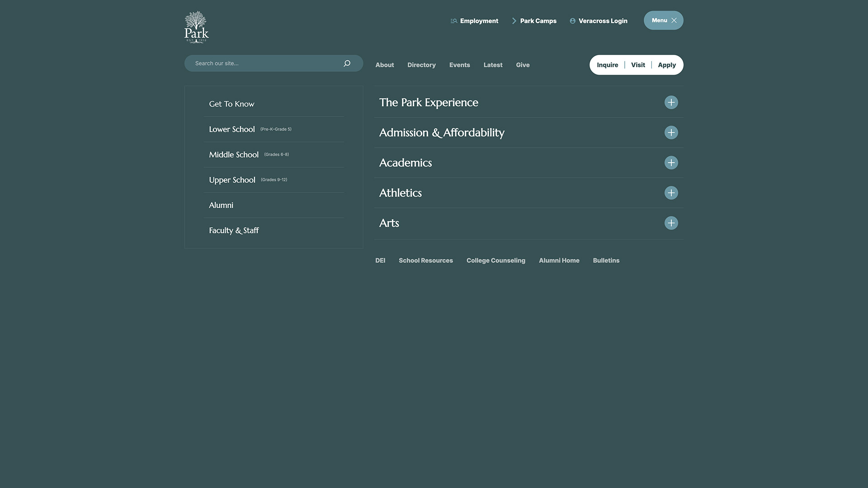Screen dimensions: 868x488
Task: Click the Veracross Login user icon
Action: [572, 21]
